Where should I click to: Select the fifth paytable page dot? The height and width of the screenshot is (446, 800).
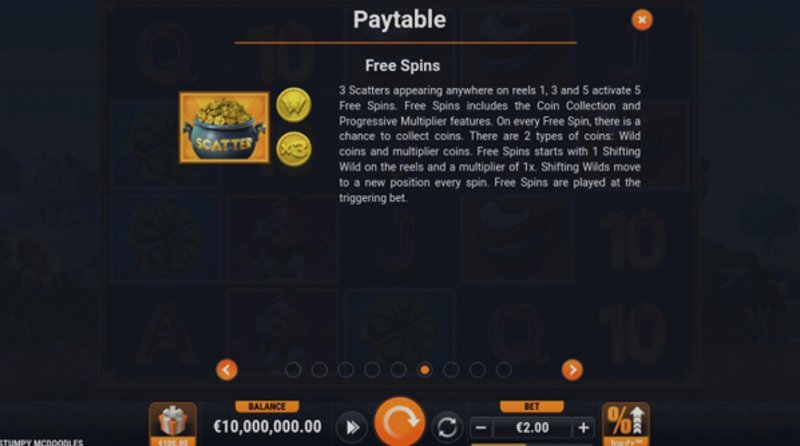tap(398, 369)
